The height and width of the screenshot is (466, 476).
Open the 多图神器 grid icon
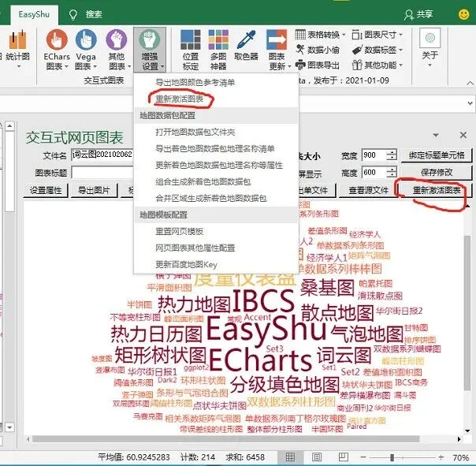(x=218, y=50)
